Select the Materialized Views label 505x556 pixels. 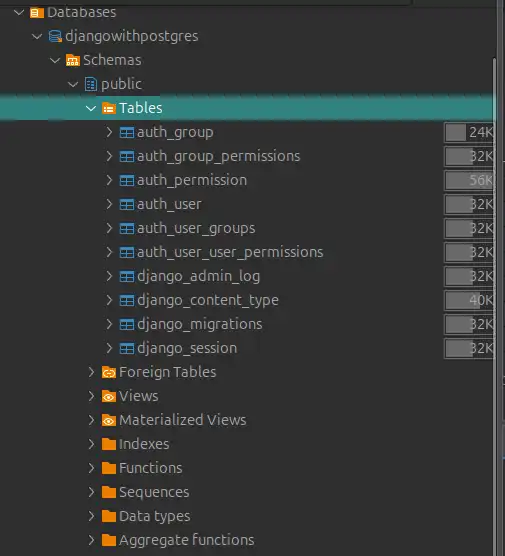pyautogui.click(x=183, y=420)
